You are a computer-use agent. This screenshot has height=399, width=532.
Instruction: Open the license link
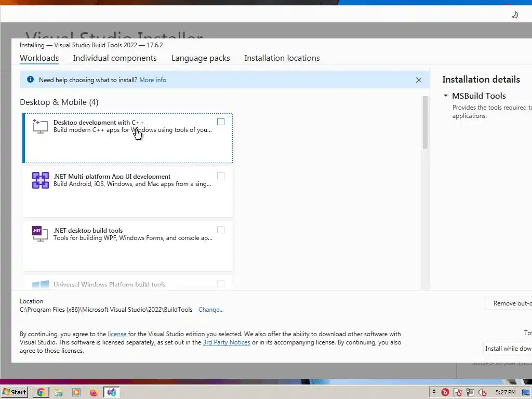click(x=117, y=334)
